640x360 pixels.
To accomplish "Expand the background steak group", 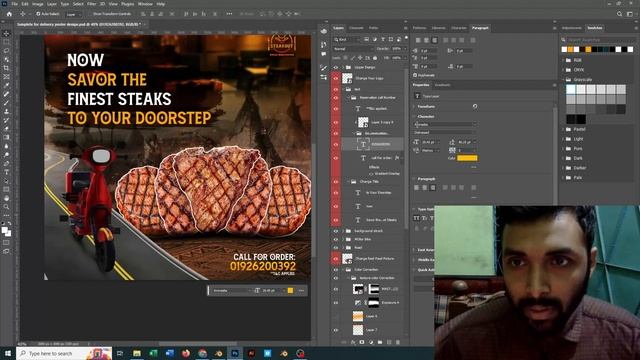I will pyautogui.click(x=343, y=231).
